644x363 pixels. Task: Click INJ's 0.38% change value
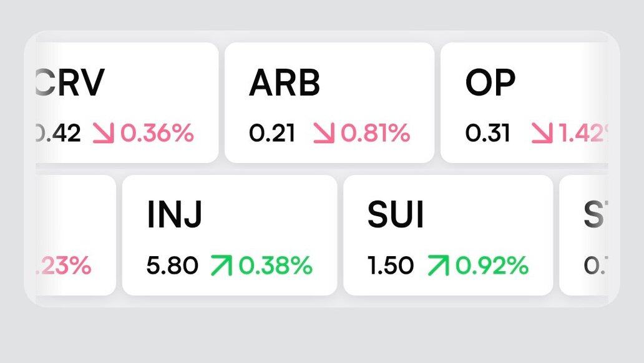[x=275, y=266]
